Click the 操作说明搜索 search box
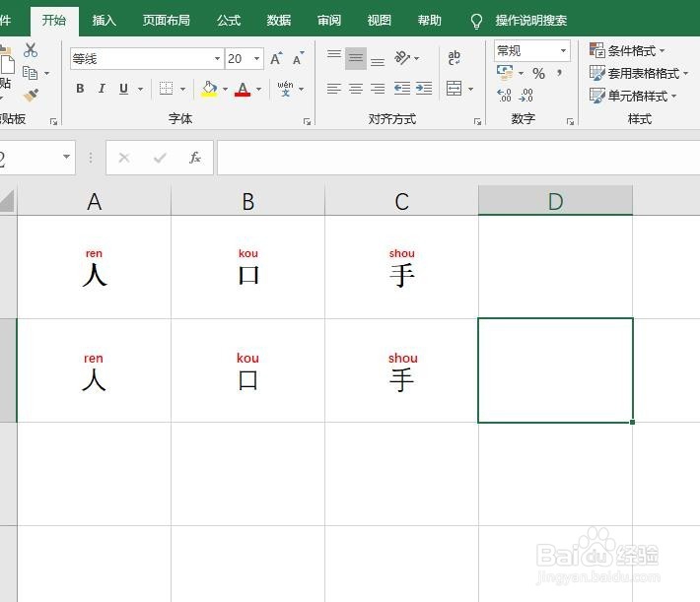This screenshot has width=700, height=602. [530, 21]
